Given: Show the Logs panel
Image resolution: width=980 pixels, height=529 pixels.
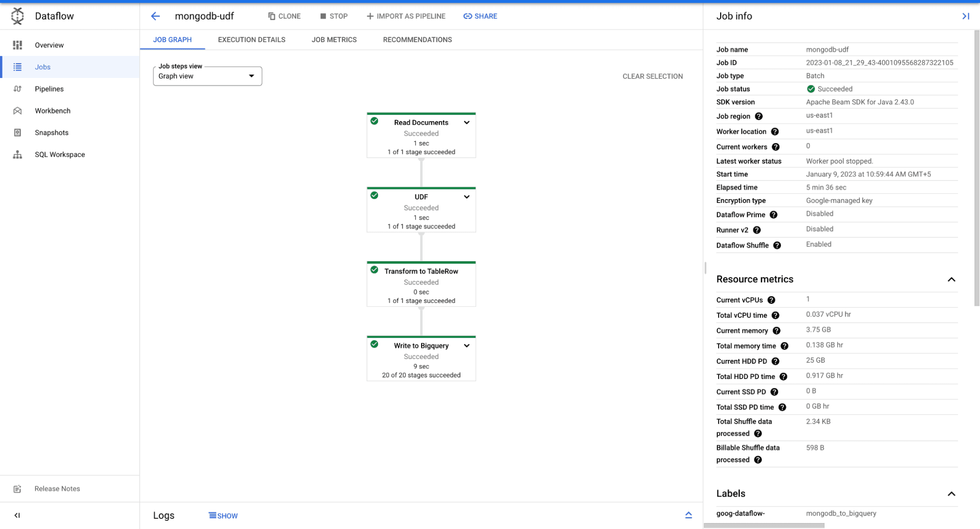Looking at the screenshot, I should (223, 516).
